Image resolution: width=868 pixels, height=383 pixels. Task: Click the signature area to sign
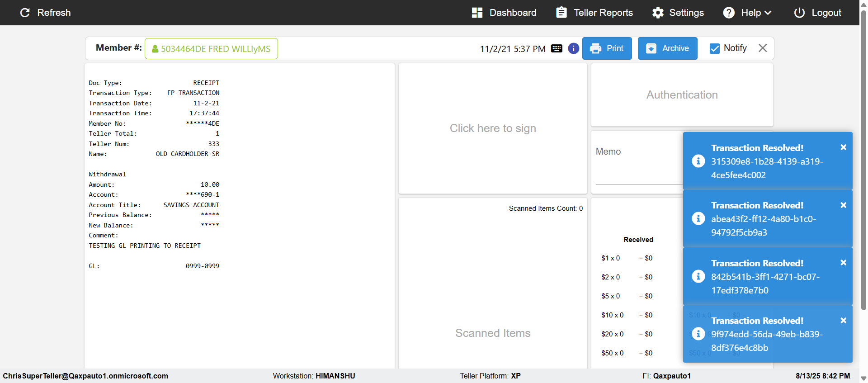point(493,128)
